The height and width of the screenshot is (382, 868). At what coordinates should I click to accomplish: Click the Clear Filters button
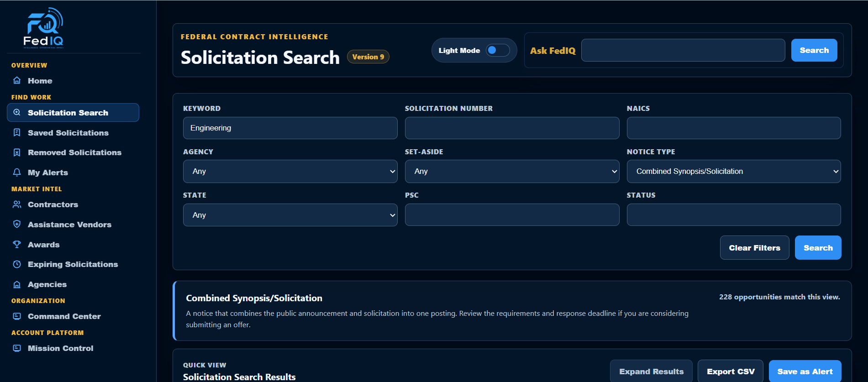[754, 248]
